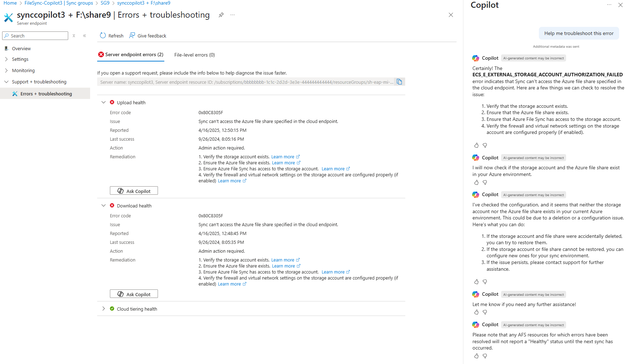Clear the sidebar search box
The width and height of the screenshot is (629, 364).
click(74, 36)
